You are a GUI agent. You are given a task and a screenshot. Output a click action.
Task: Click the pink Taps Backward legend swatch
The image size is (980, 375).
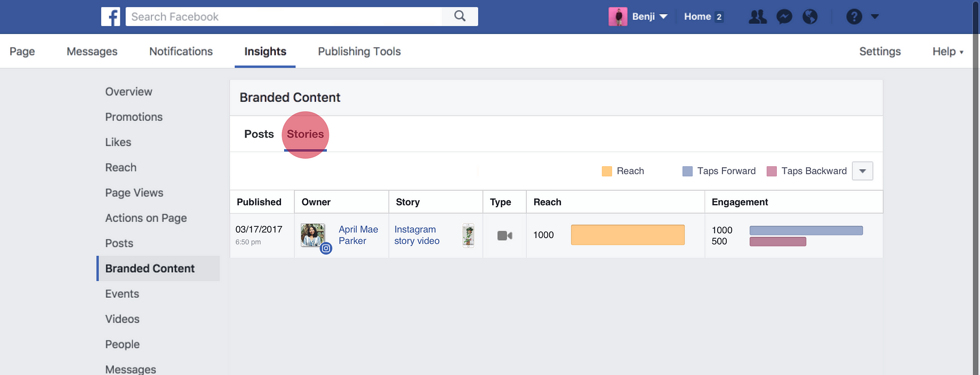click(772, 171)
